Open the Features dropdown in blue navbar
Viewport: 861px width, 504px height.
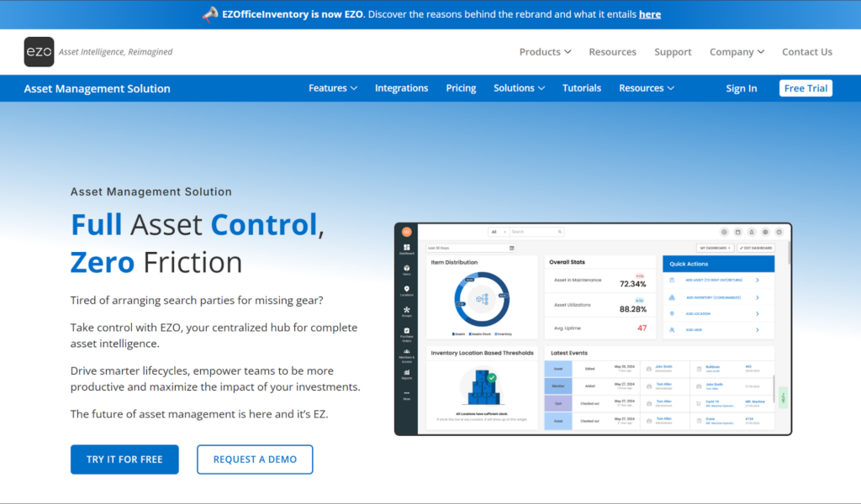(333, 88)
